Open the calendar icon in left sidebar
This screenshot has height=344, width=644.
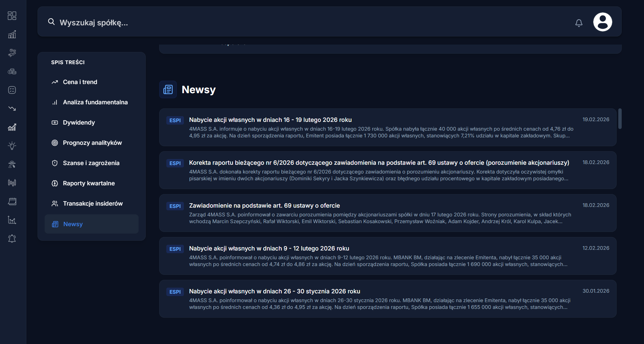pyautogui.click(x=12, y=202)
